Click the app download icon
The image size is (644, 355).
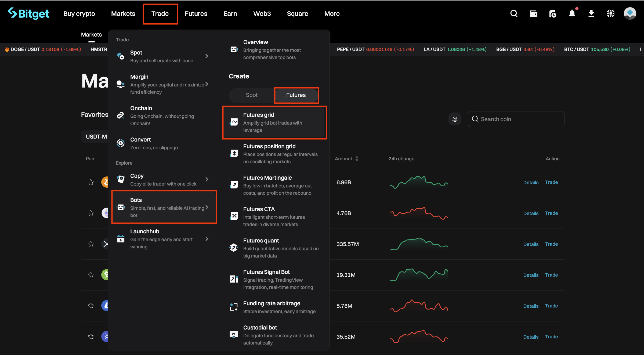(x=591, y=13)
